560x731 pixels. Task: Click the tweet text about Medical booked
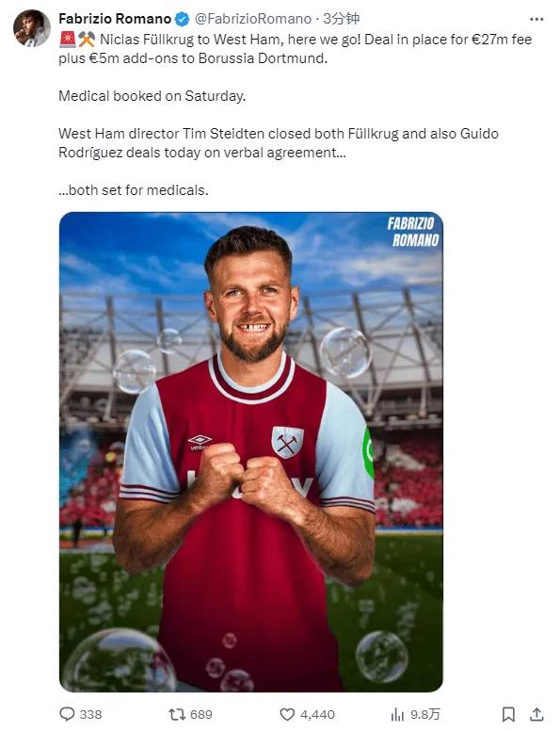pos(152,95)
